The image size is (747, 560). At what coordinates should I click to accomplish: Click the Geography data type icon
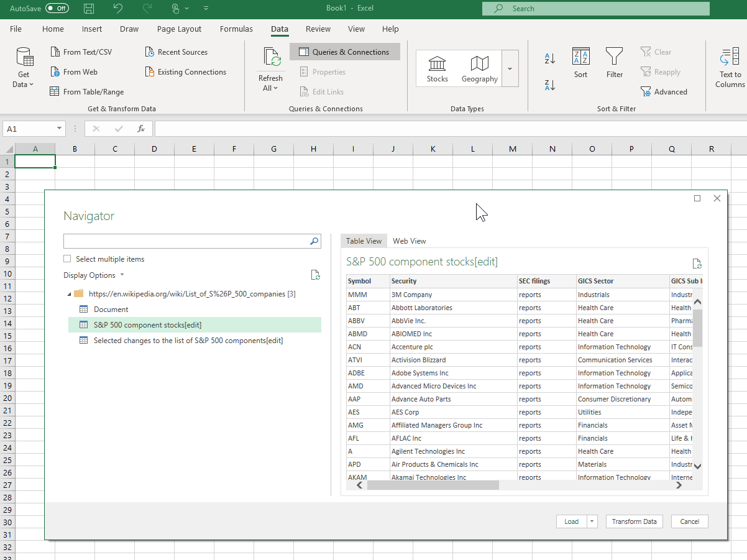point(479,64)
